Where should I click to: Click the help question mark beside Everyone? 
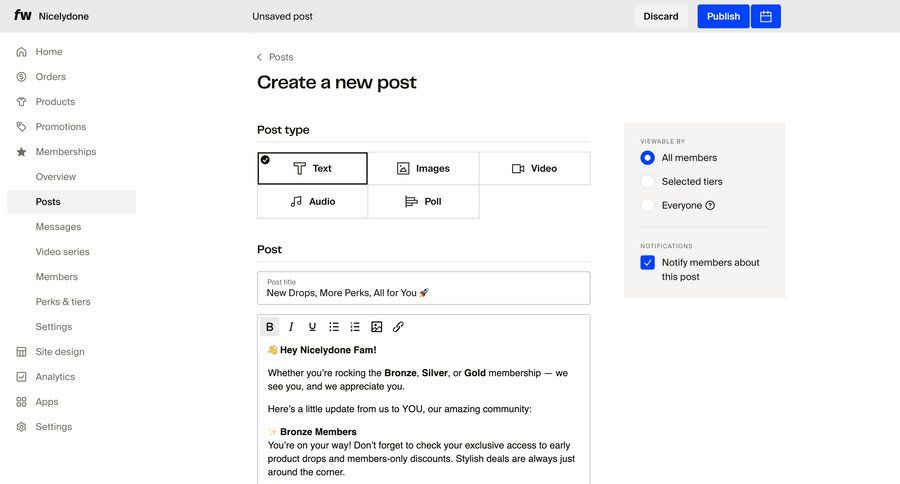pyautogui.click(x=710, y=206)
